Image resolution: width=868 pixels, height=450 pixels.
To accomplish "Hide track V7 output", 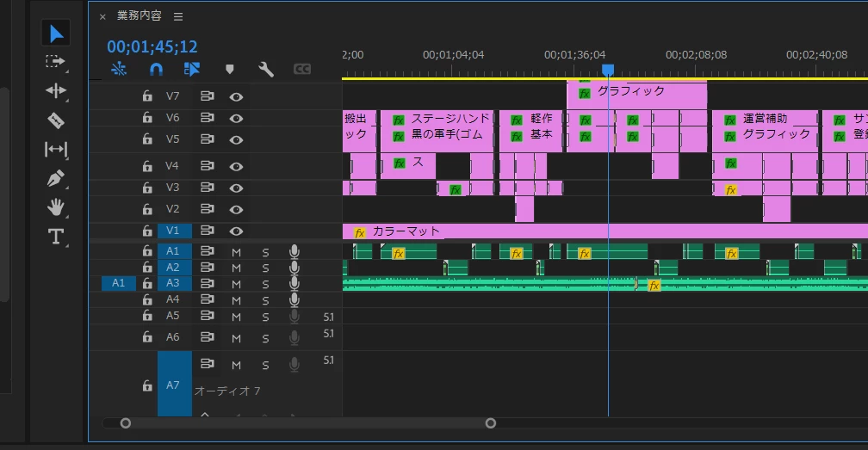I will [236, 96].
